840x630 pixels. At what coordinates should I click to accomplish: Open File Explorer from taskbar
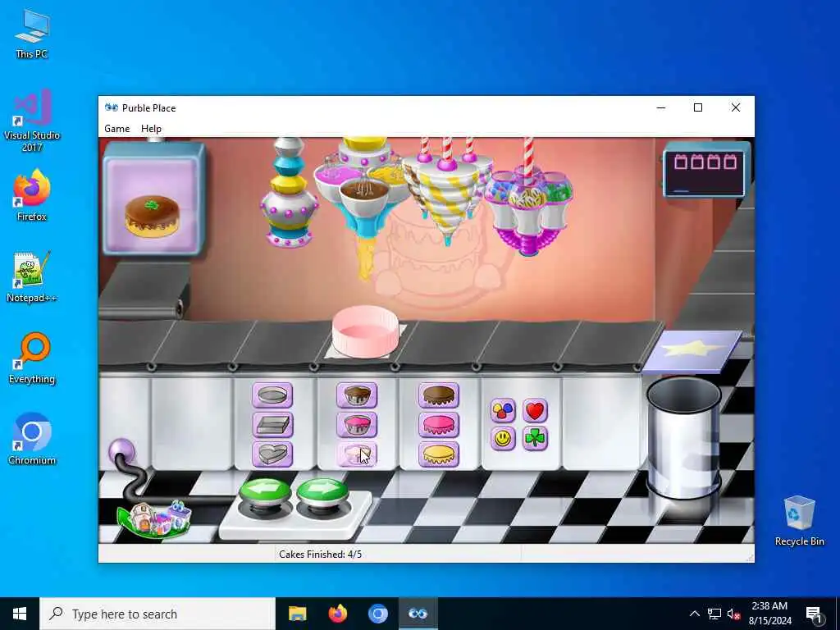tap(297, 614)
